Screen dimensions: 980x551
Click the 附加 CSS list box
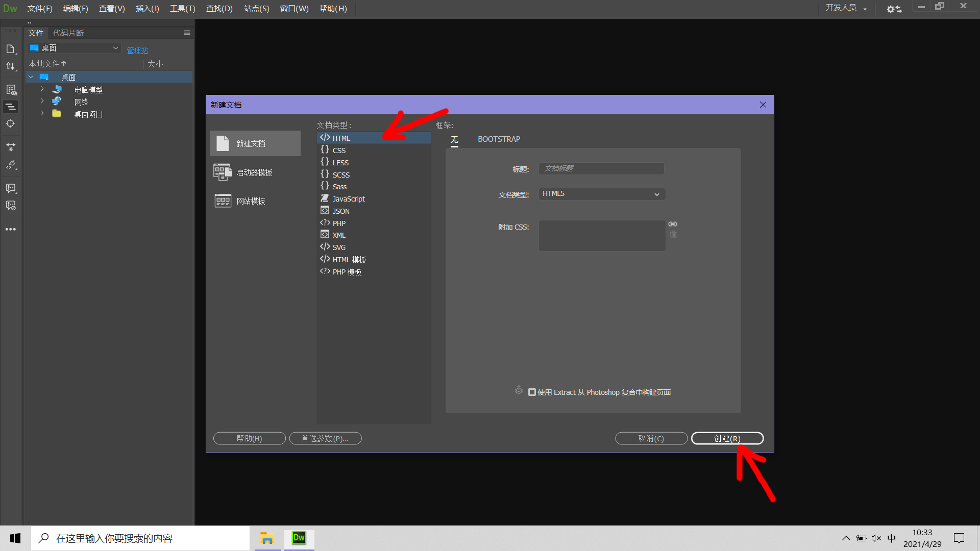[602, 236]
